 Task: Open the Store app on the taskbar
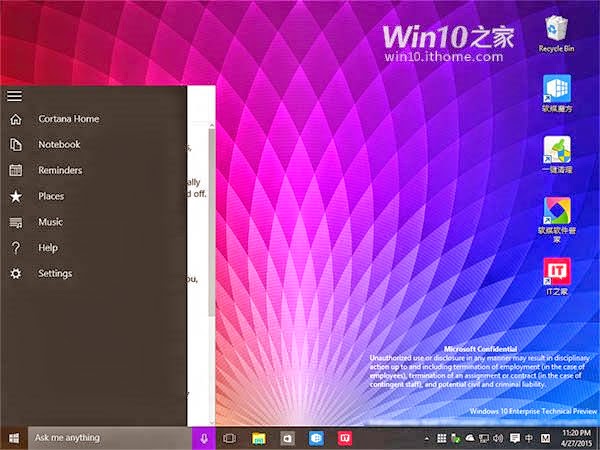287,438
